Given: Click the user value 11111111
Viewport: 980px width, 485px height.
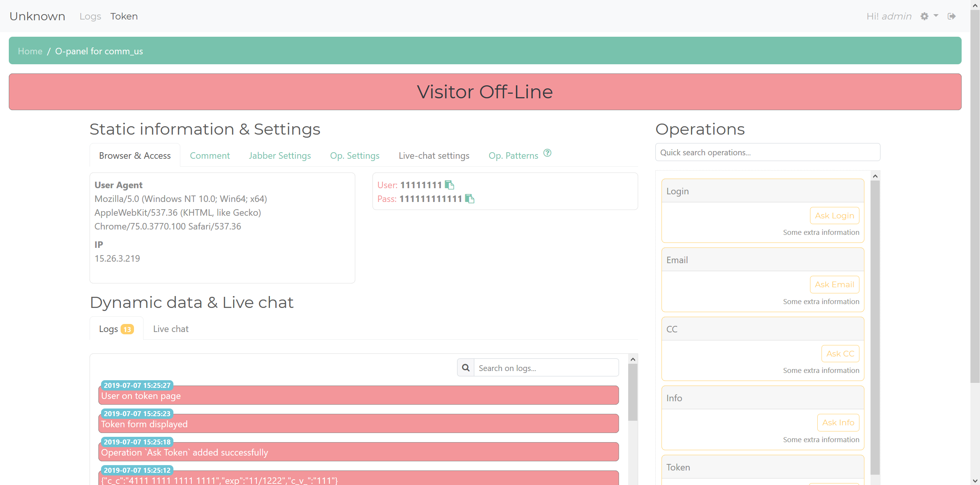Looking at the screenshot, I should tap(421, 185).
